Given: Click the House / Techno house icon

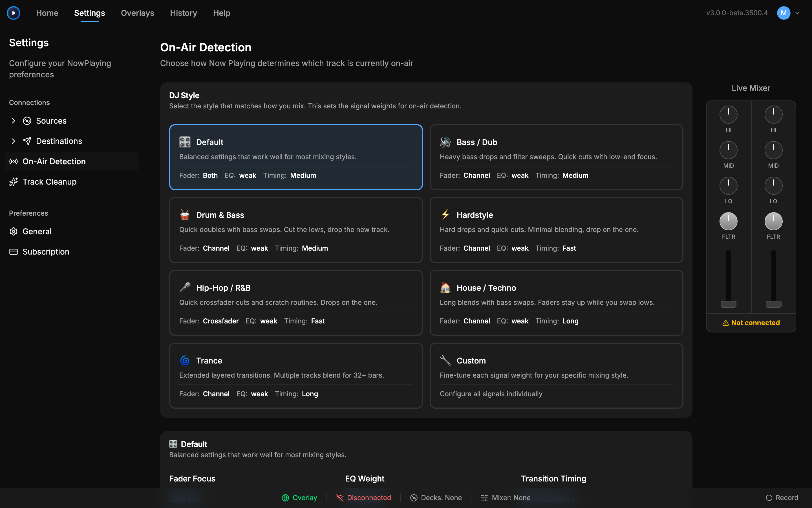Looking at the screenshot, I should 445,288.
